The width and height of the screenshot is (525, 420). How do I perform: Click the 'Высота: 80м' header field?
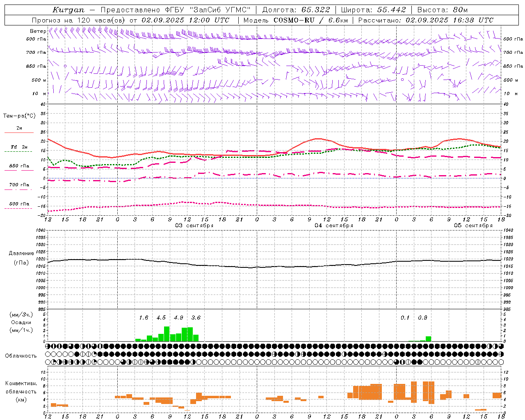[x=443, y=10]
